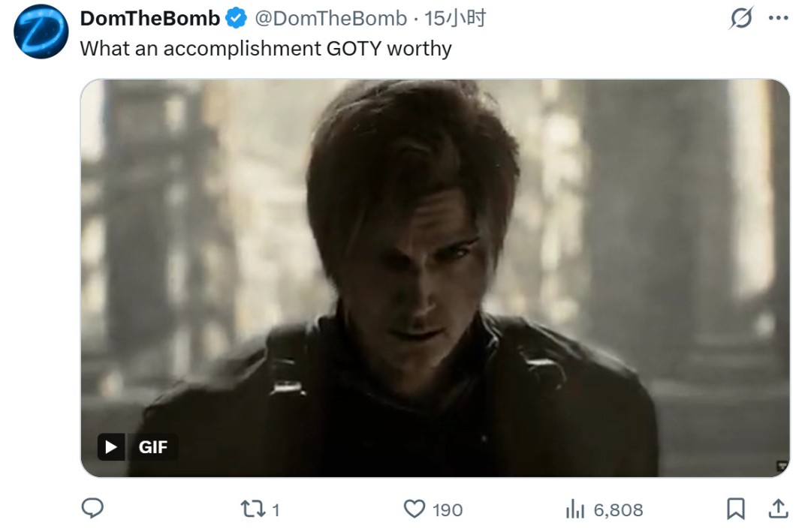Open the GIF image in the tweet

pos(435,278)
